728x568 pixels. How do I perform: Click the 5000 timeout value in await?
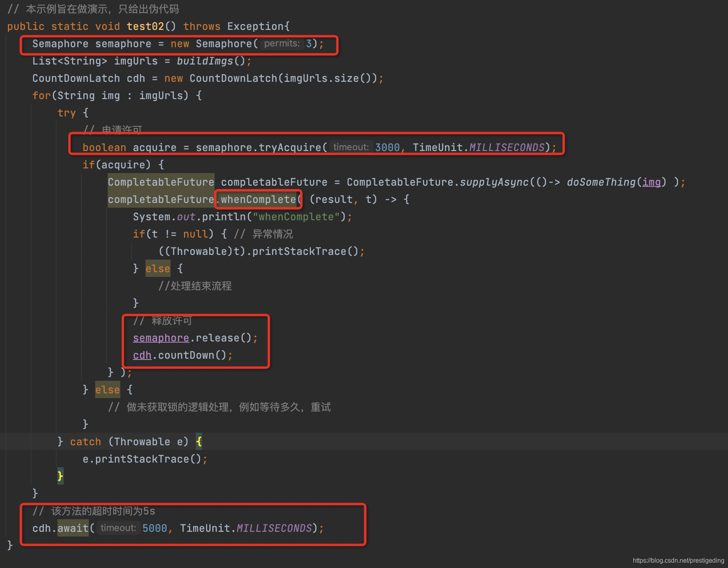pyautogui.click(x=154, y=528)
